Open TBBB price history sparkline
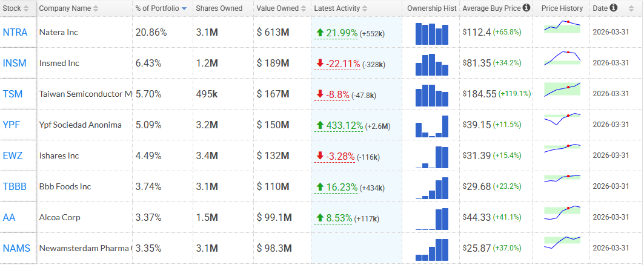The width and height of the screenshot is (644, 265). pyautogui.click(x=562, y=178)
